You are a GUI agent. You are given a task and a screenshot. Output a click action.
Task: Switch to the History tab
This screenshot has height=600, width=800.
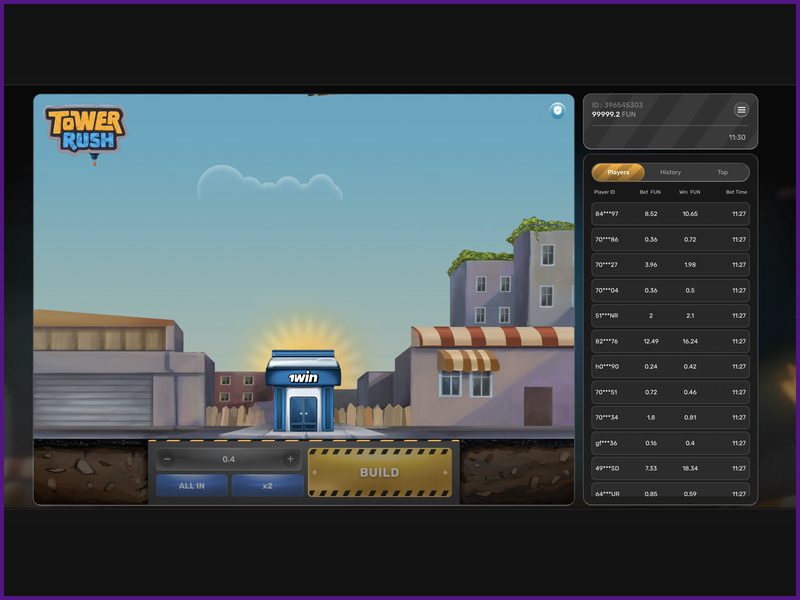pyautogui.click(x=670, y=171)
